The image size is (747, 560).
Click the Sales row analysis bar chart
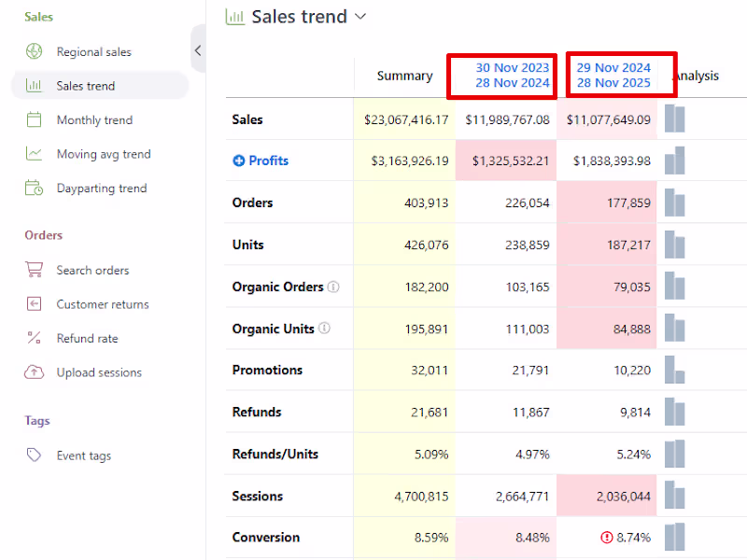[675, 119]
